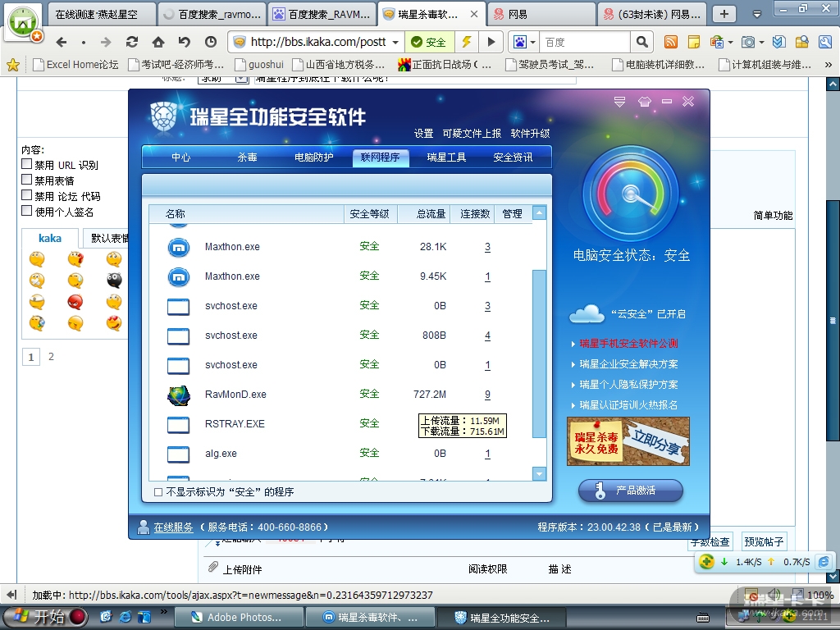Go forward with the browser forward arrow
The height and width of the screenshot is (630, 840).
coord(106,42)
